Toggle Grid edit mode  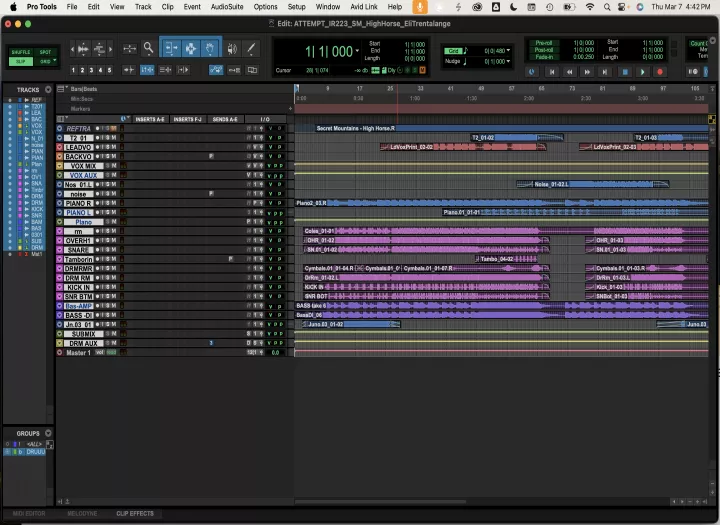pos(45,61)
